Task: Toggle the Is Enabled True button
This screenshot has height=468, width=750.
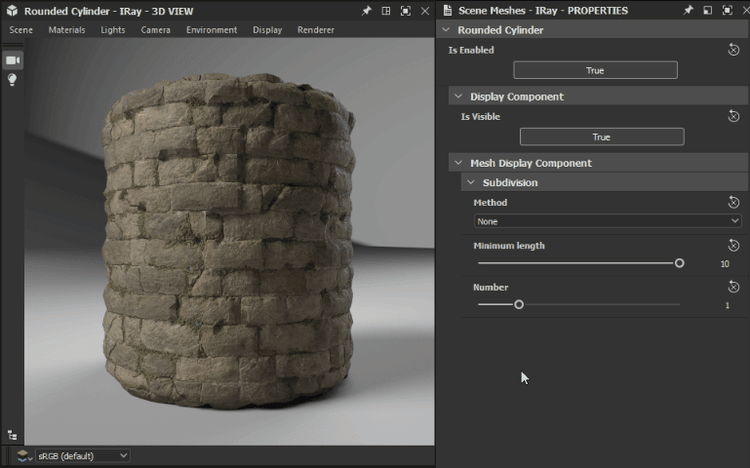Action: tap(595, 71)
